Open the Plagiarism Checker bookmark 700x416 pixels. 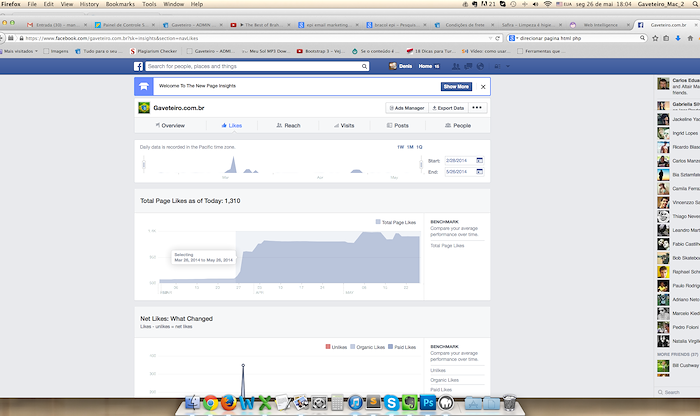[154, 51]
